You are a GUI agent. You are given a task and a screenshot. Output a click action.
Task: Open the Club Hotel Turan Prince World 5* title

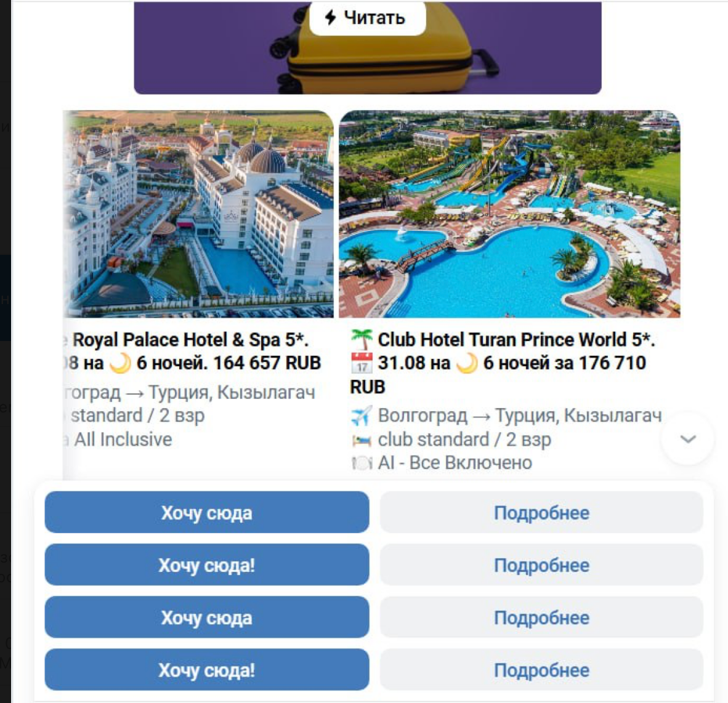click(x=516, y=340)
